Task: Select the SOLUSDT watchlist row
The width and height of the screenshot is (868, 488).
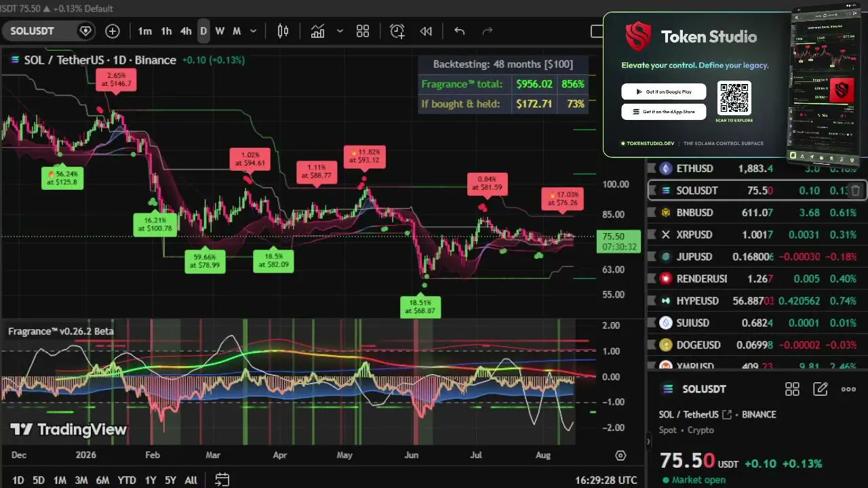Action: pos(757,190)
